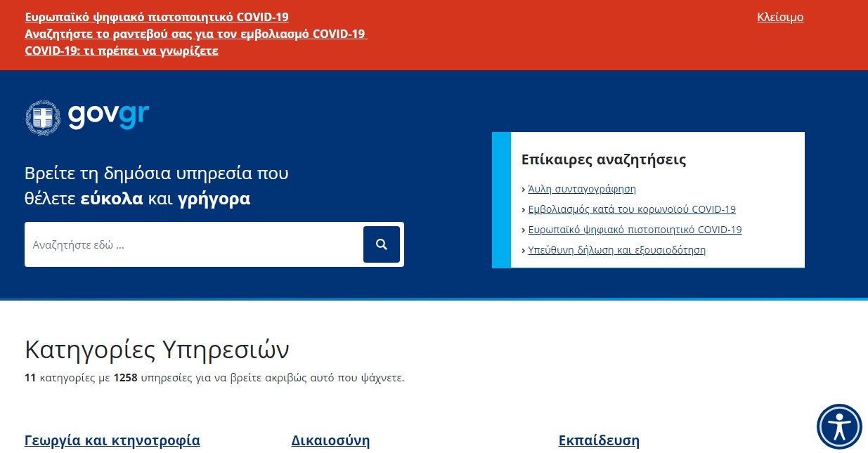The width and height of the screenshot is (868, 453).
Task: Open COVID-19: τι πρέπει να γνωρίζετε link
Action: (x=122, y=51)
